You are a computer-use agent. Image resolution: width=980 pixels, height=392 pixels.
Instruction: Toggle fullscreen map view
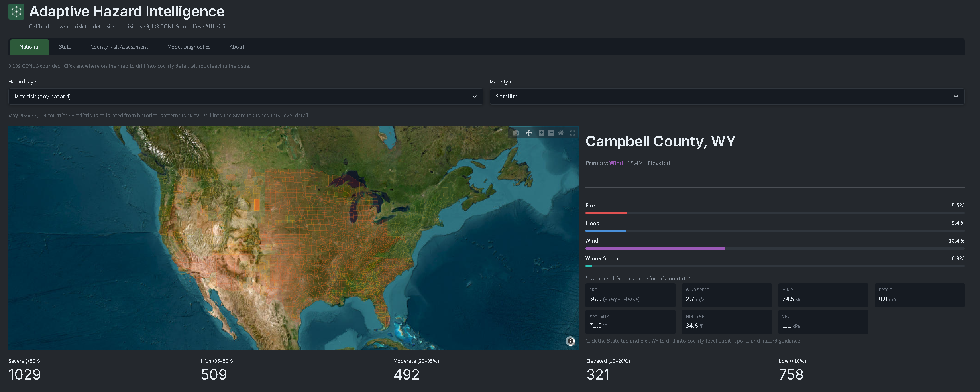573,133
